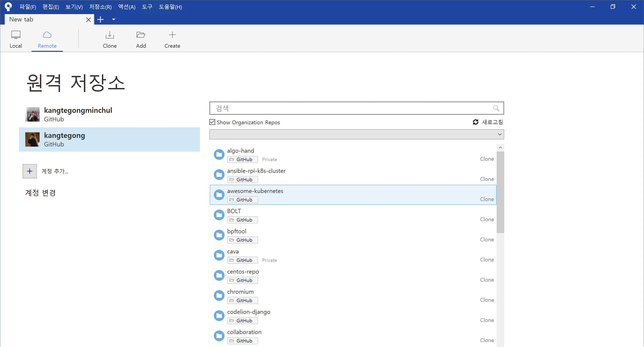Click the 계정 추가 plus button
The height and width of the screenshot is (347, 644).
30,171
